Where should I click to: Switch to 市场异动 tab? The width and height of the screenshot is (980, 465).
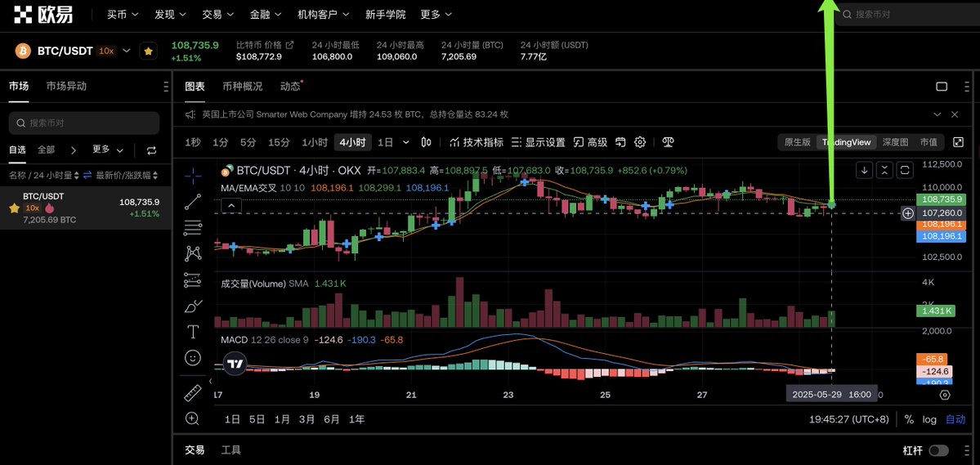click(66, 87)
